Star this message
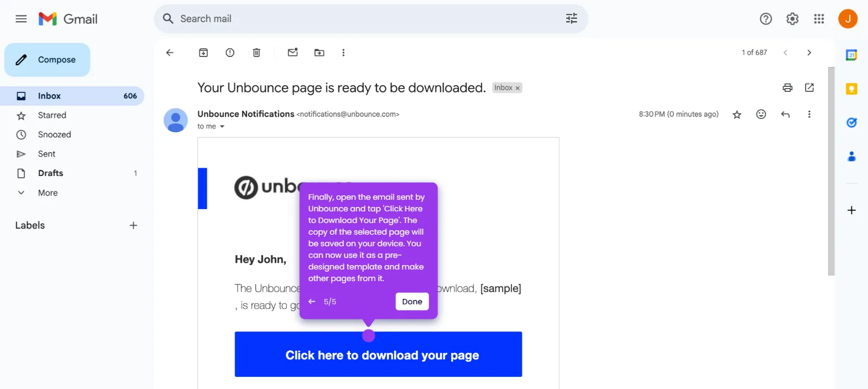Image resolution: width=868 pixels, height=389 pixels. click(x=737, y=115)
